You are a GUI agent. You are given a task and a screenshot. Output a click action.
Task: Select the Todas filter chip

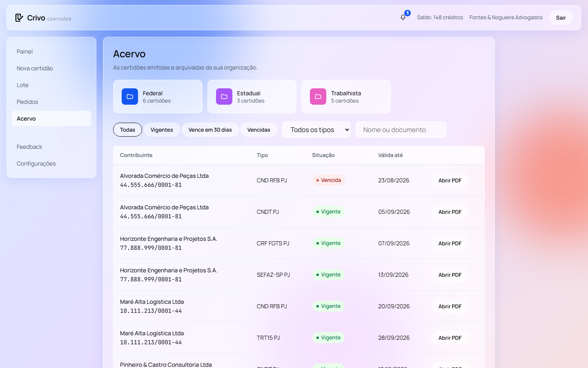pyautogui.click(x=127, y=130)
